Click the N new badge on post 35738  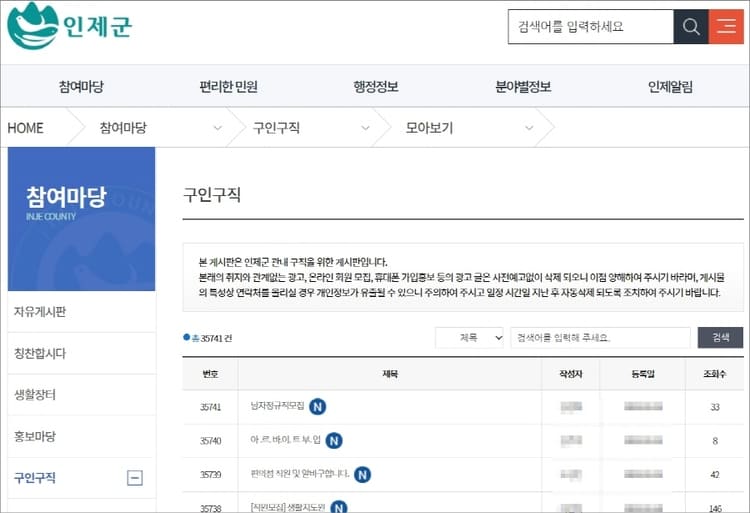339,507
